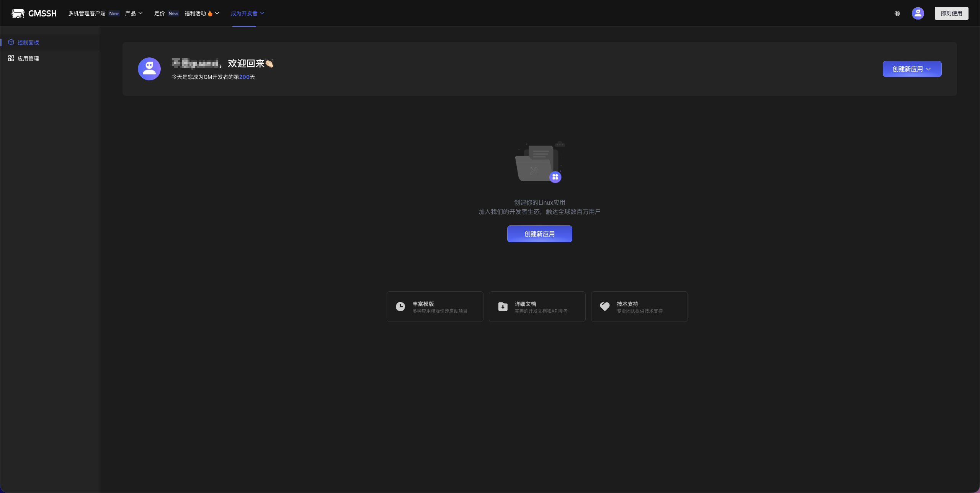Click the 即刻使用 button
Screen dimensions: 980x493
pyautogui.click(x=951, y=13)
